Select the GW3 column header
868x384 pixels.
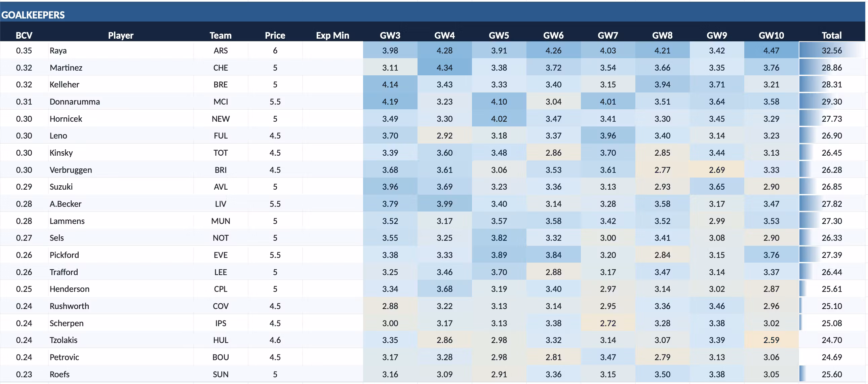point(390,35)
